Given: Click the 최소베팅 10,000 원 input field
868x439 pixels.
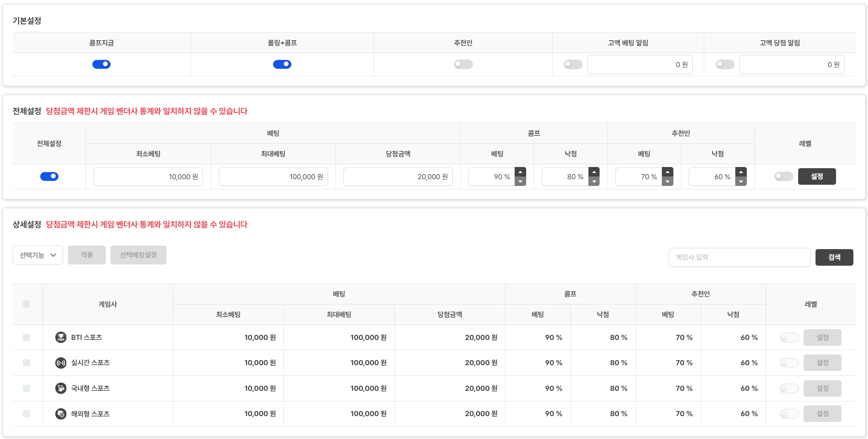Looking at the screenshot, I should (148, 177).
